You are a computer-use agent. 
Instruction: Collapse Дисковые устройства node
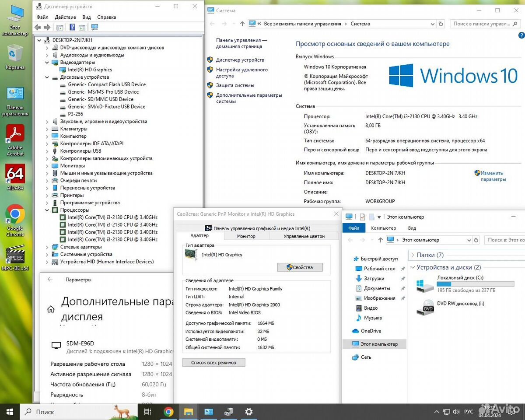coord(47,77)
